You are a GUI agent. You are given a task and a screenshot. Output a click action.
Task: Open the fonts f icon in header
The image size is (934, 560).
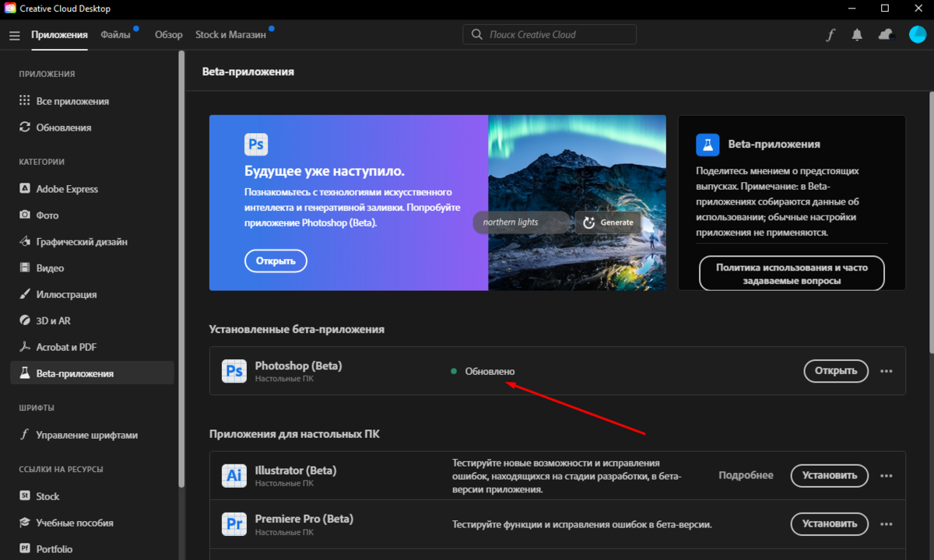tap(830, 35)
